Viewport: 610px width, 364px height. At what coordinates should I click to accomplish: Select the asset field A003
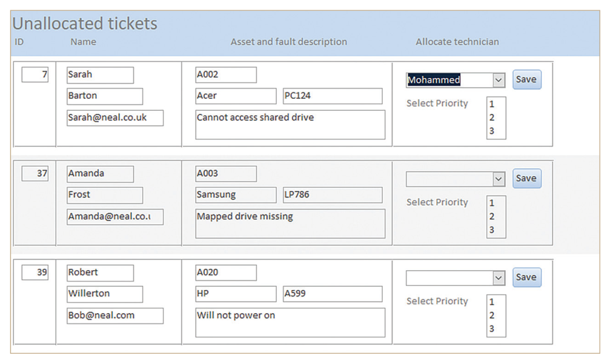point(226,174)
